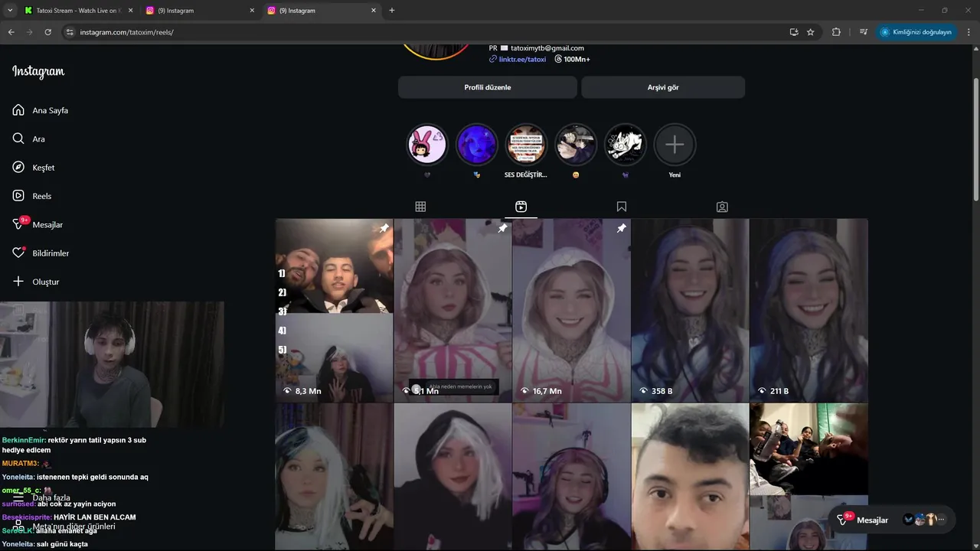Image resolution: width=980 pixels, height=551 pixels.
Task: Reload the page
Action: [47, 32]
